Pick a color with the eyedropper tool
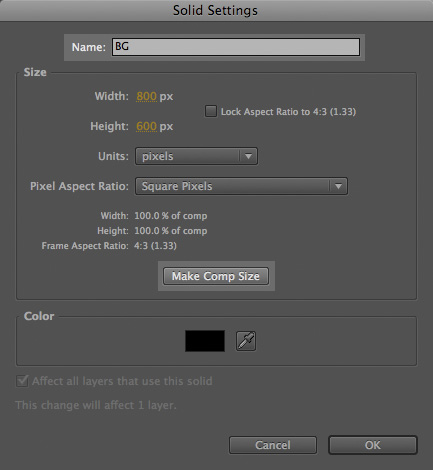433x470 pixels. coord(246,341)
